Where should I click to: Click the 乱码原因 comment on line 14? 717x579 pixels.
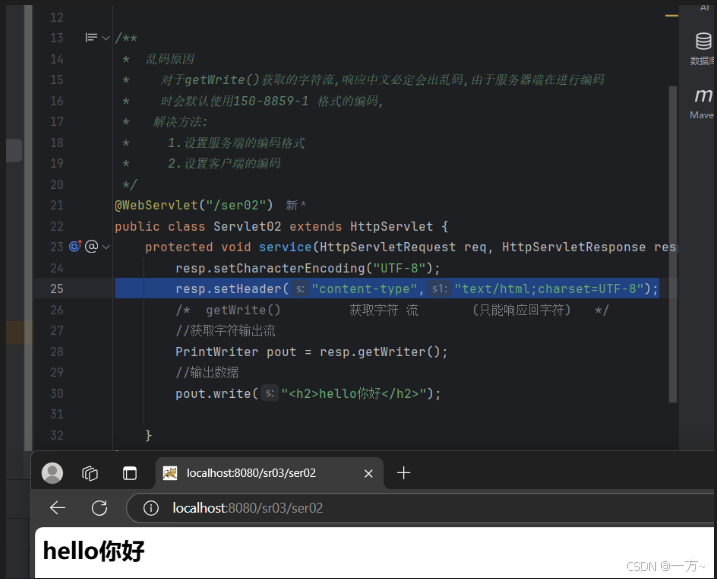(x=170, y=59)
